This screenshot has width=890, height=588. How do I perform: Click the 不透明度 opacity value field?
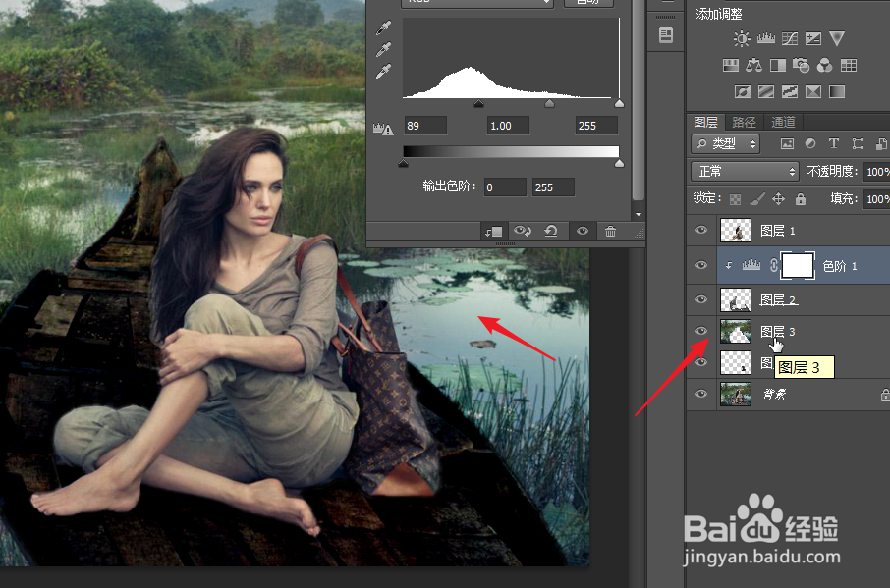coord(877,171)
